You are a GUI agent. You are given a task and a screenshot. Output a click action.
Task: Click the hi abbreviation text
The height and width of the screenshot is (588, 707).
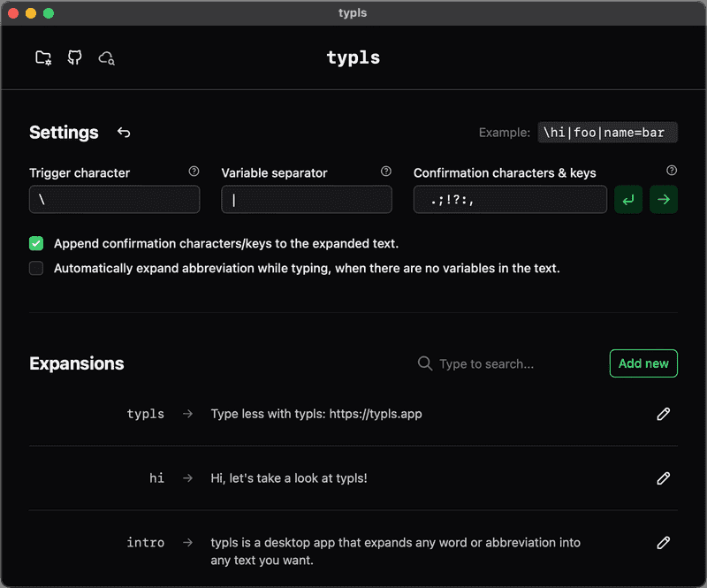[x=156, y=477]
